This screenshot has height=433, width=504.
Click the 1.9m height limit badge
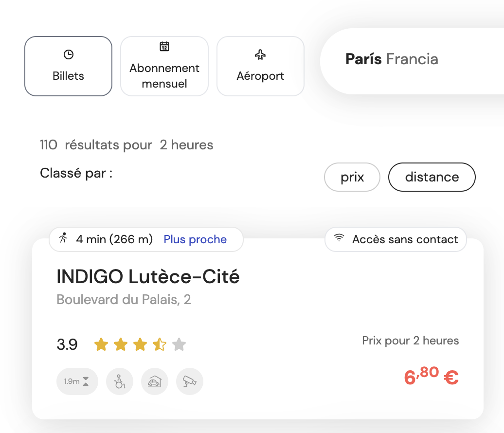(77, 381)
